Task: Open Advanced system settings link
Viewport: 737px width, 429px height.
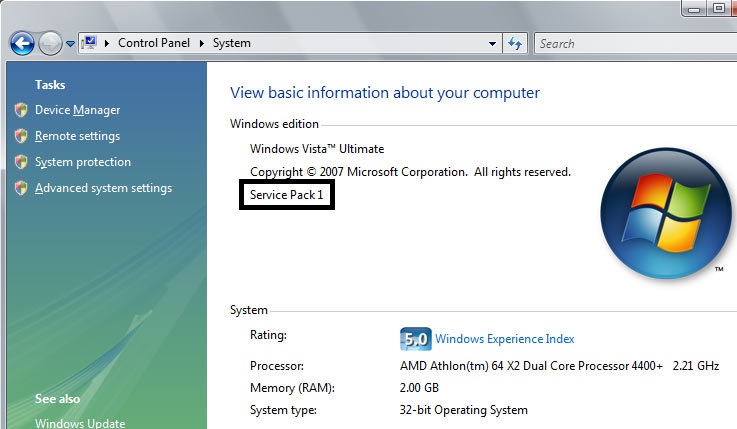Action: coord(103,188)
